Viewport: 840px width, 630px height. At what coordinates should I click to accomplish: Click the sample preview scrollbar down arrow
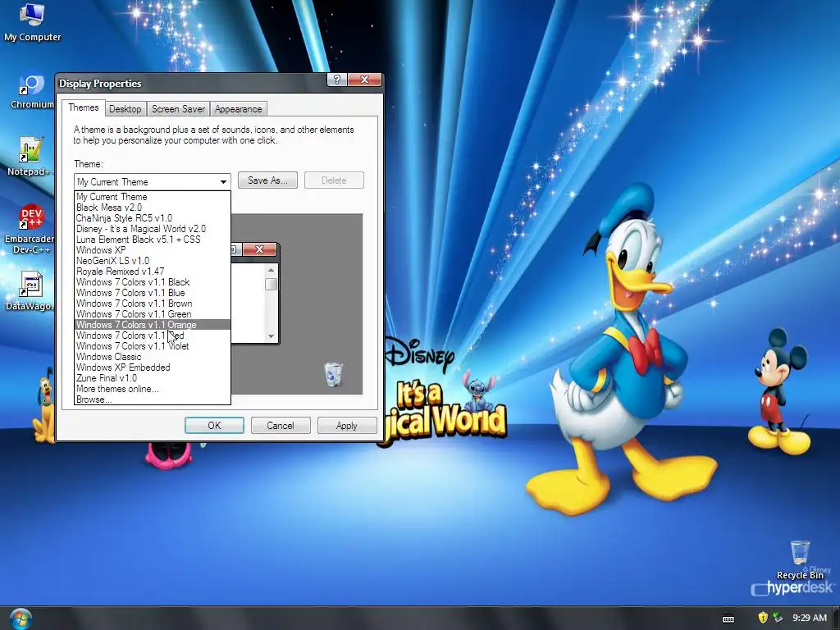(x=271, y=336)
